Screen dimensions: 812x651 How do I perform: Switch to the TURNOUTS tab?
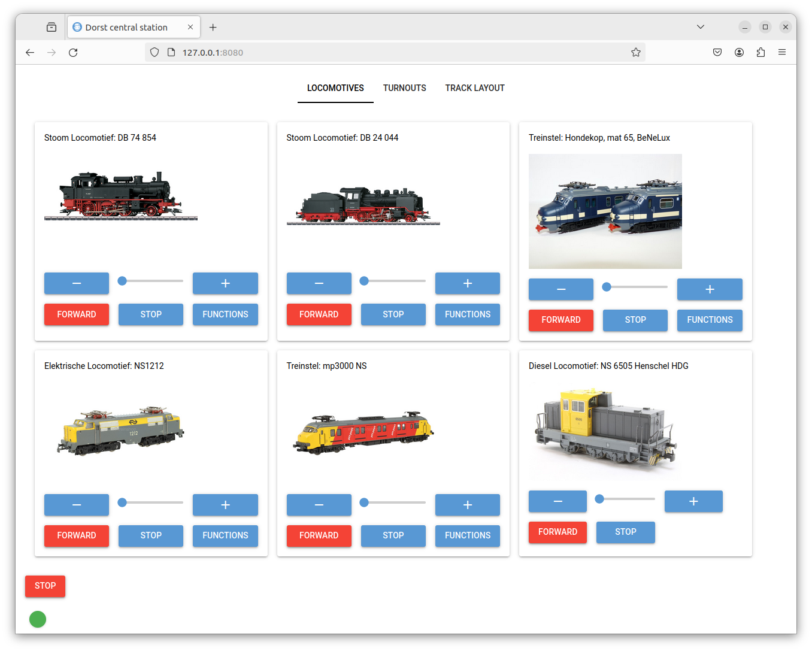point(404,88)
